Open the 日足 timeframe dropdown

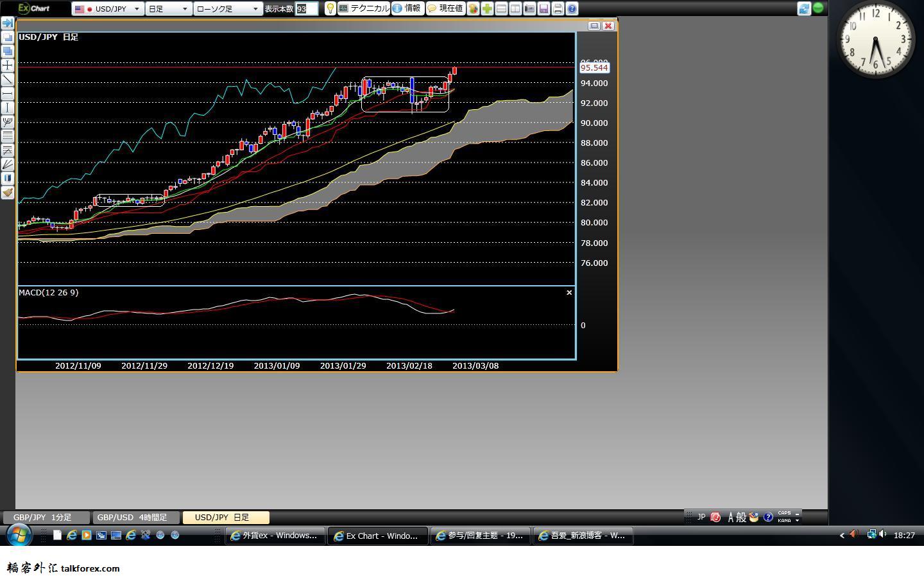click(x=168, y=9)
